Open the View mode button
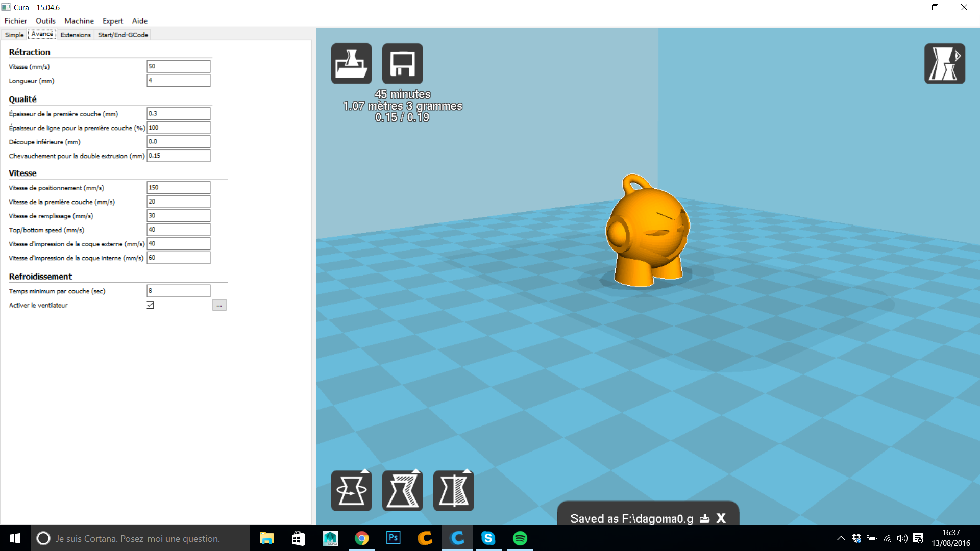The image size is (980, 551). [x=944, y=63]
